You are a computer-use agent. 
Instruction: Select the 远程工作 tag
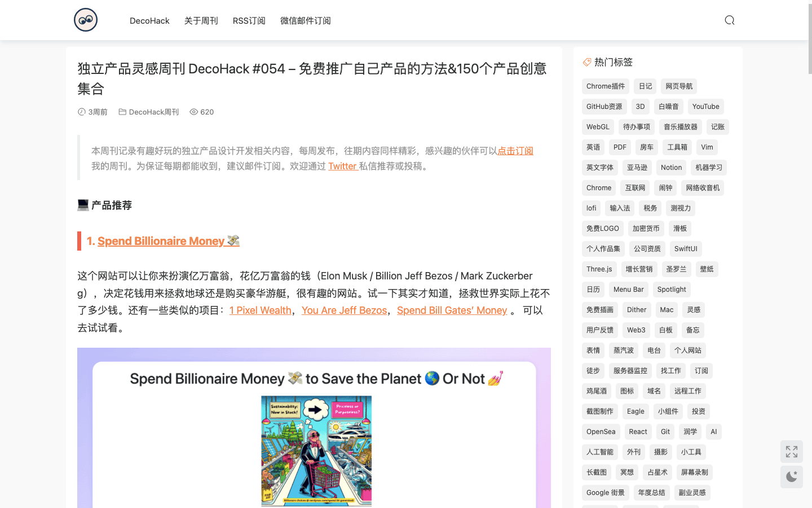(x=688, y=391)
